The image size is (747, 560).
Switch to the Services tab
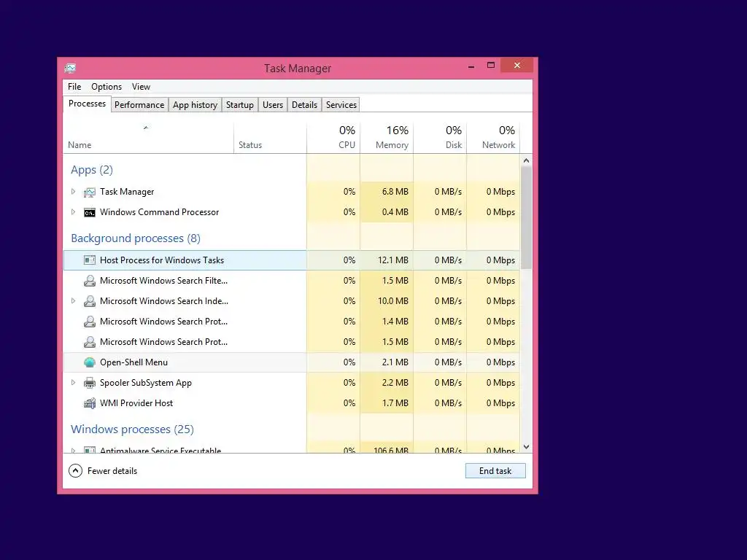[x=341, y=105]
